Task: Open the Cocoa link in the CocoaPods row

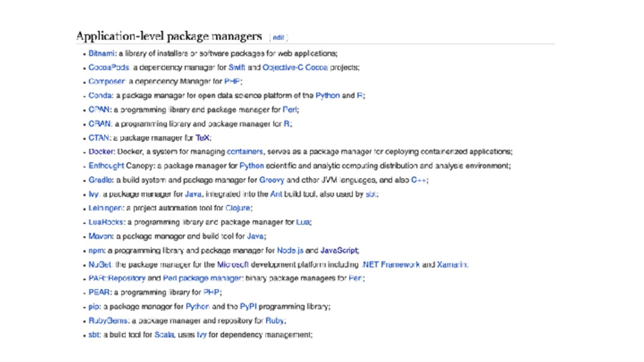Action: coord(317,67)
